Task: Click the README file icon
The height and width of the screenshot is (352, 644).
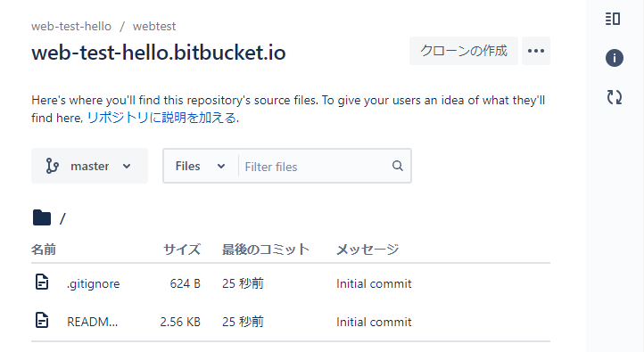Action: [x=42, y=321]
